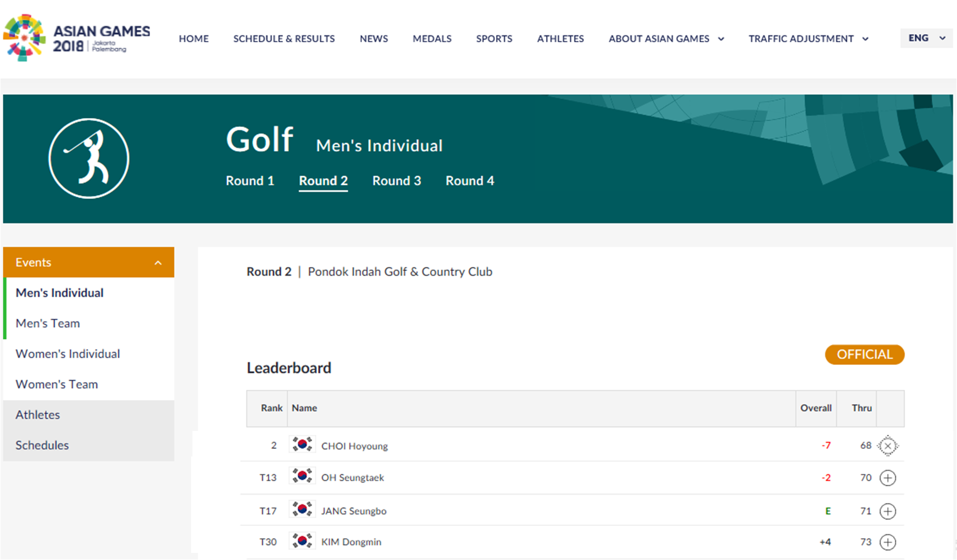Expand JANG Seungbo's score details
Viewport: 957px width, 560px height.
click(888, 511)
